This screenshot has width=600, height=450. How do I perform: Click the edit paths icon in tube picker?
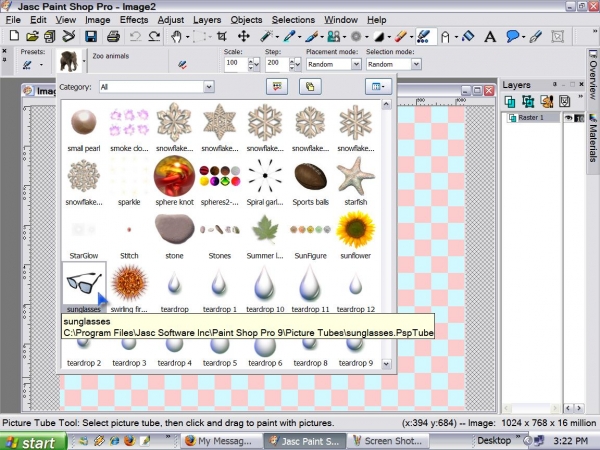point(277,87)
